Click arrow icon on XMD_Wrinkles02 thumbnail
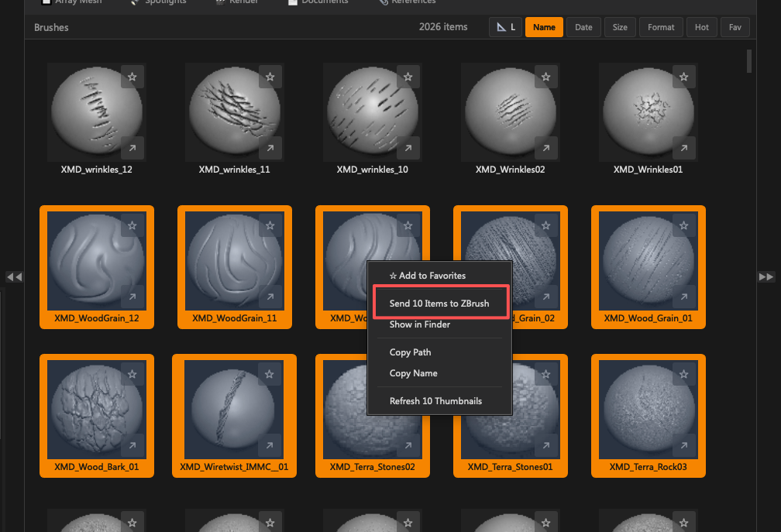 546,148
